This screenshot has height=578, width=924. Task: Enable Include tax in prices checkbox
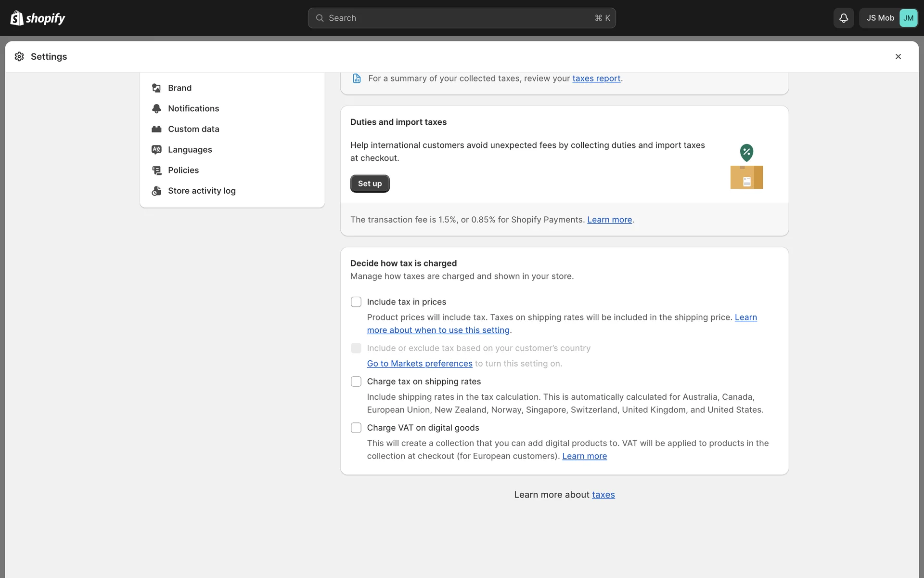[356, 302]
